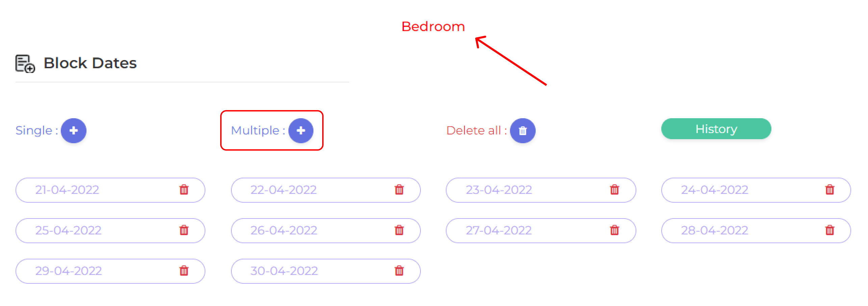The height and width of the screenshot is (306, 868).
Task: Delete the 25-04-2022 blocked date
Action: (x=184, y=230)
